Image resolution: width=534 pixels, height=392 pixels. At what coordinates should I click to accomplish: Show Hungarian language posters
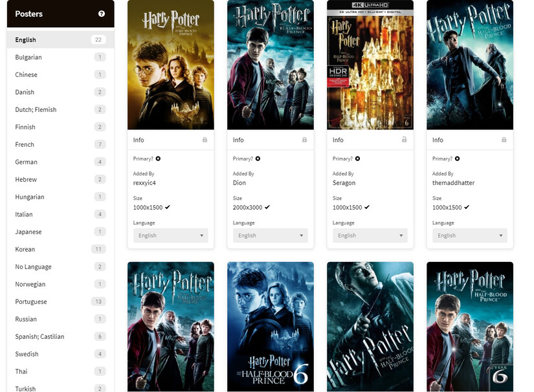point(61,197)
